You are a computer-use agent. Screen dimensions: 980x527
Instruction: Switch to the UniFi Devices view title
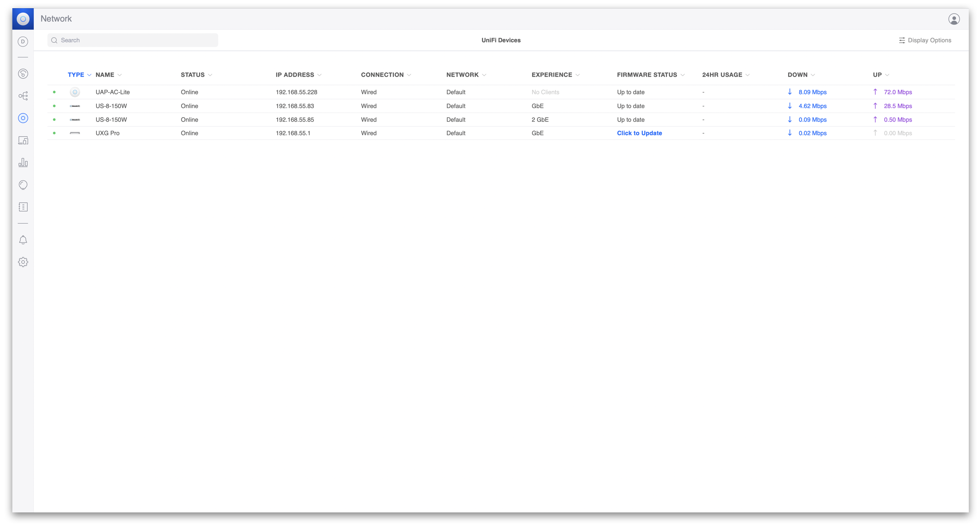coord(501,40)
